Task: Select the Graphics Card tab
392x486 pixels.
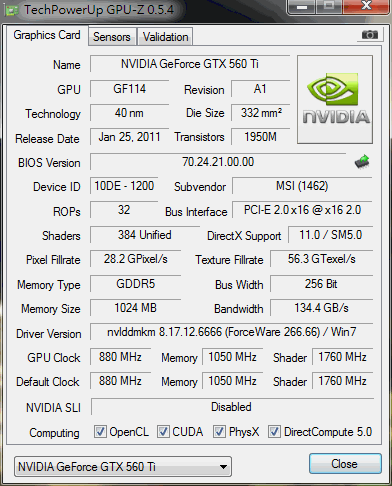Action: (47, 35)
